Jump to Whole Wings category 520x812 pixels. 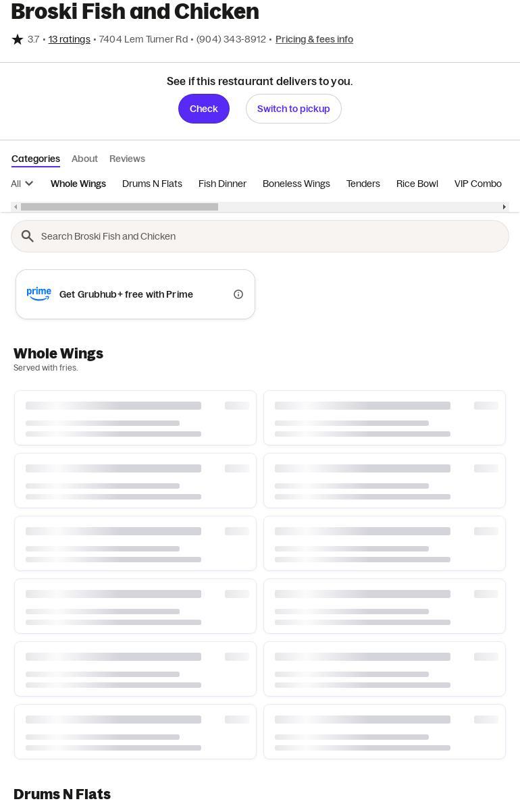tap(78, 184)
